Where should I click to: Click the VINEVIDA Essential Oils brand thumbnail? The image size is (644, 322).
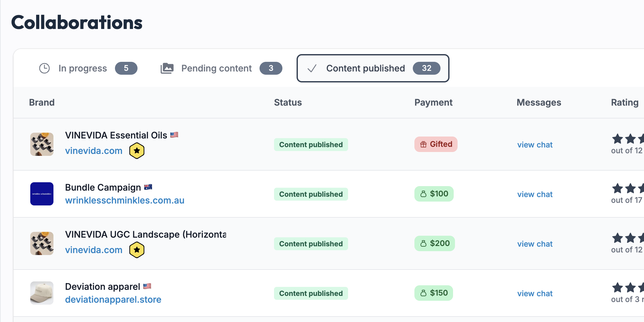click(x=42, y=144)
